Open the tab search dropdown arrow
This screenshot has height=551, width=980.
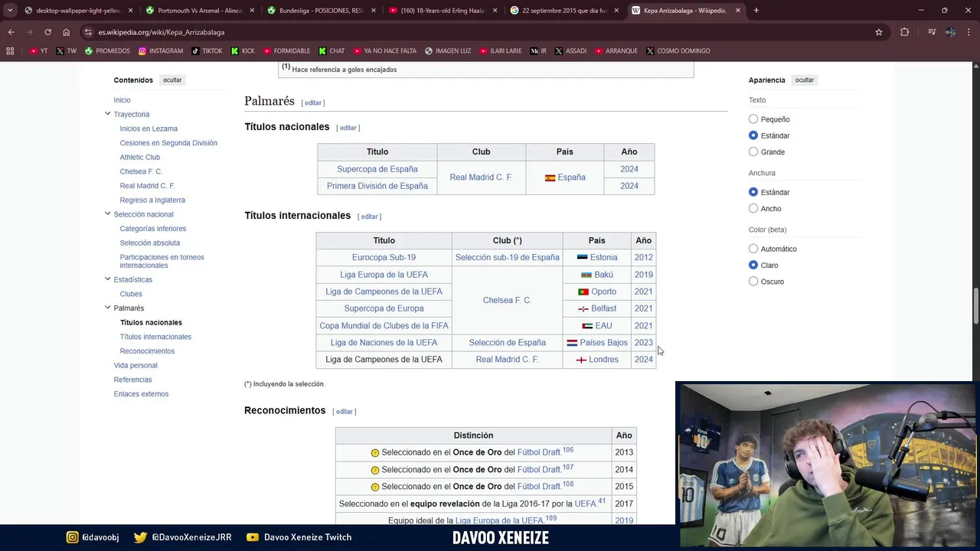click(10, 11)
